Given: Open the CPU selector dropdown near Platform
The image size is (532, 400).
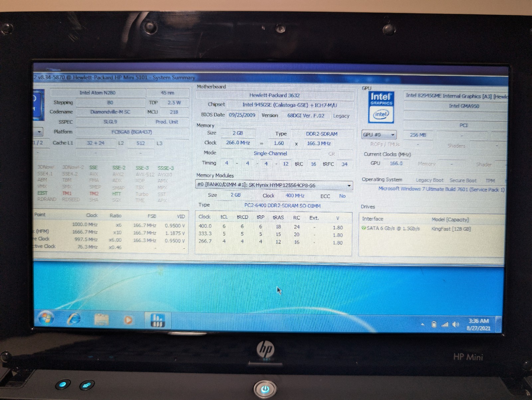Looking at the screenshot, I should pyautogui.click(x=39, y=132).
